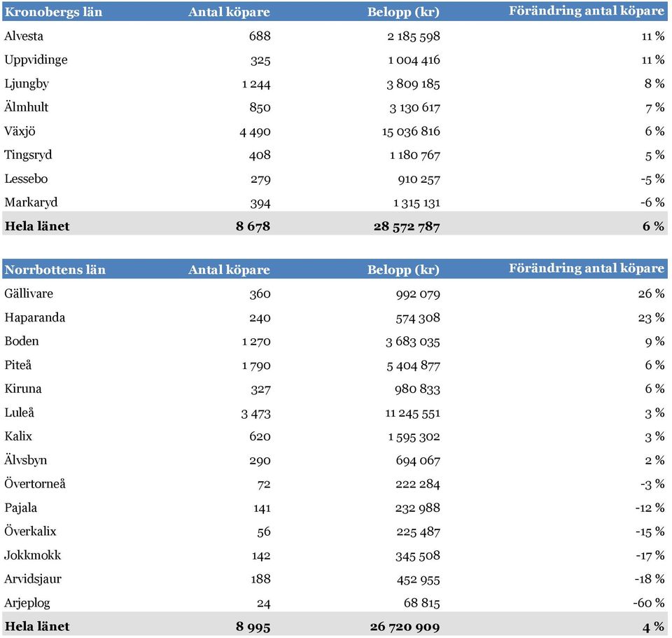Click the Kronobergs län header cell
672x638 pixels.
click(53, 12)
